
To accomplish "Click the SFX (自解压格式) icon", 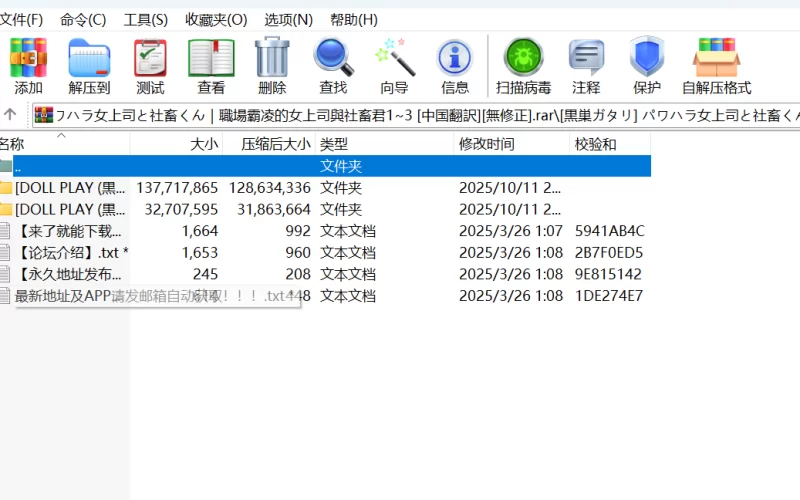I will point(717,65).
